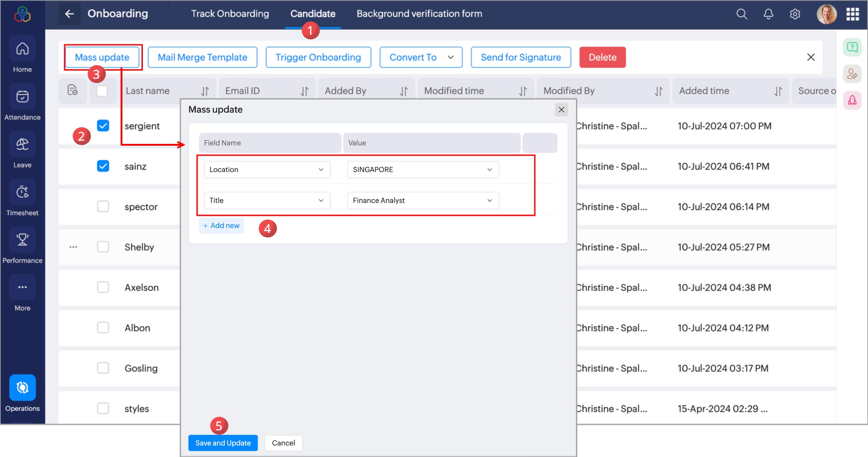Sort by Email ID column
868x457 pixels.
point(304,91)
